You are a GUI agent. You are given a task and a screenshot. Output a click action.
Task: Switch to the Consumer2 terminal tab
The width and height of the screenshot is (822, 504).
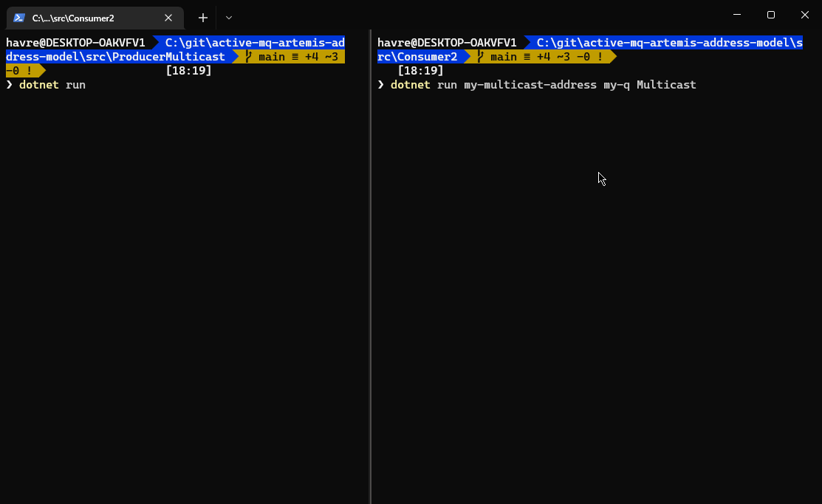click(x=89, y=18)
